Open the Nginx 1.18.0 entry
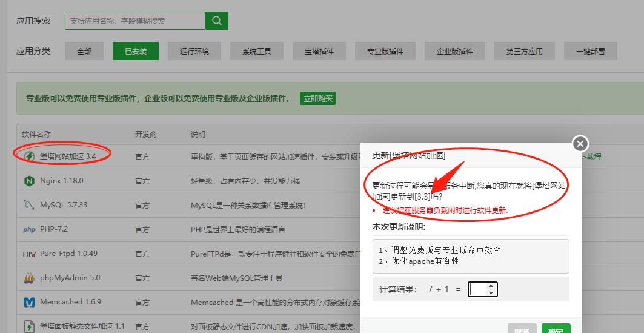The width and height of the screenshot is (644, 333). point(62,181)
